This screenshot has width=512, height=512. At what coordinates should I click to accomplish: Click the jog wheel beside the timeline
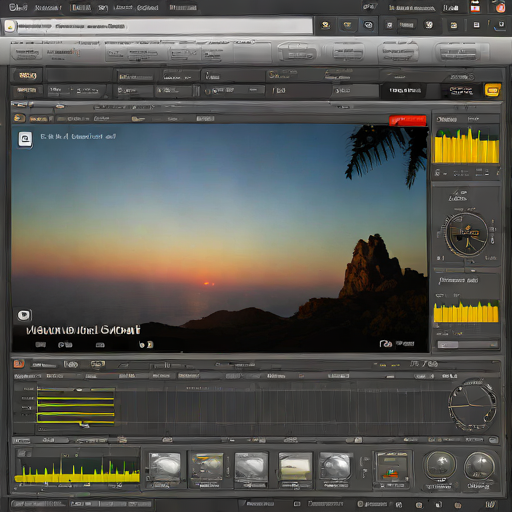(472, 405)
